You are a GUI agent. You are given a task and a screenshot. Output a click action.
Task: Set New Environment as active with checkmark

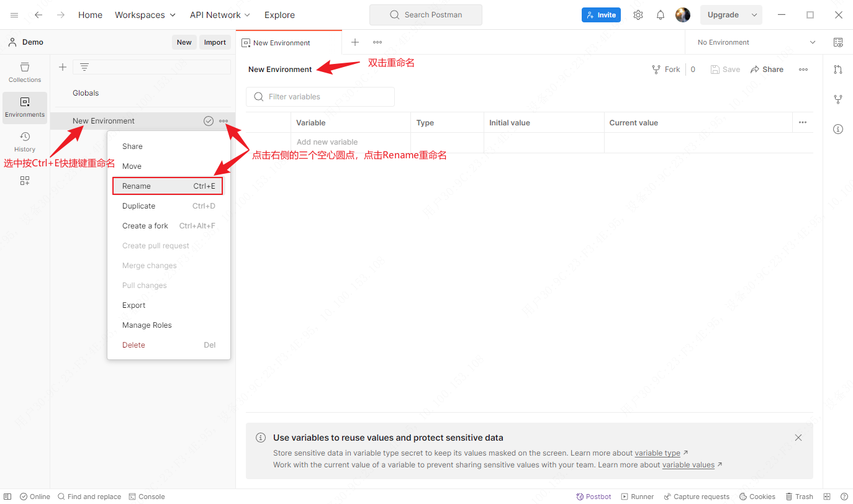tap(209, 121)
